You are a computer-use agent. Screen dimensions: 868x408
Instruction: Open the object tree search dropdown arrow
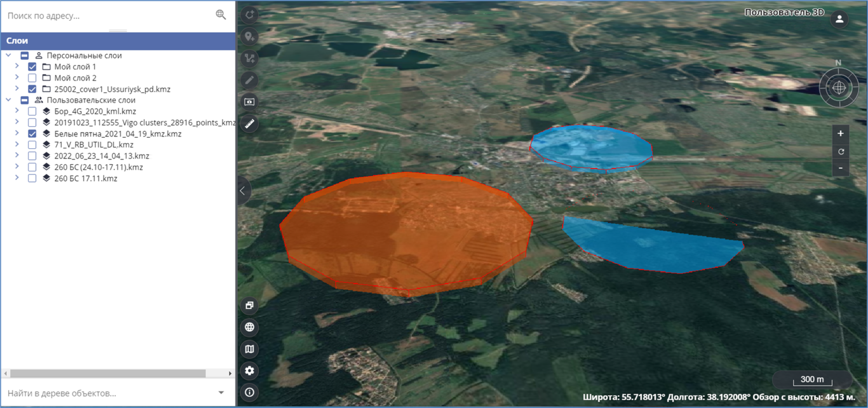(221, 393)
